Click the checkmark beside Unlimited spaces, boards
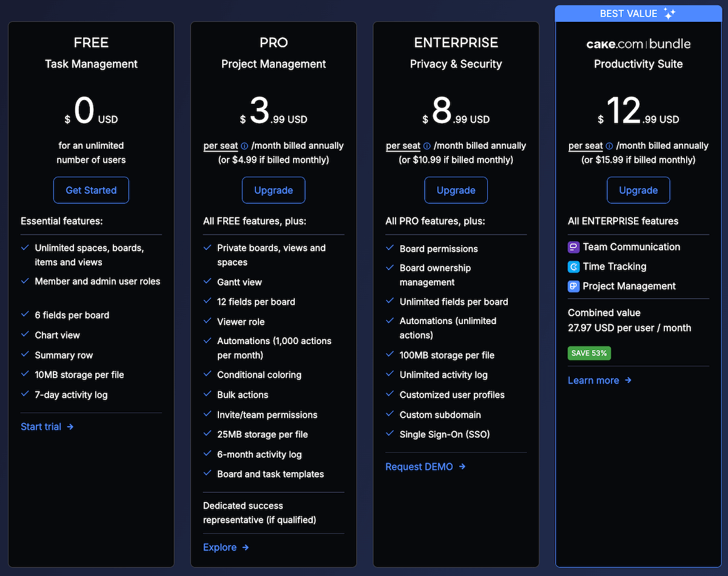Screen dimensions: 728x576 pos(25,248)
